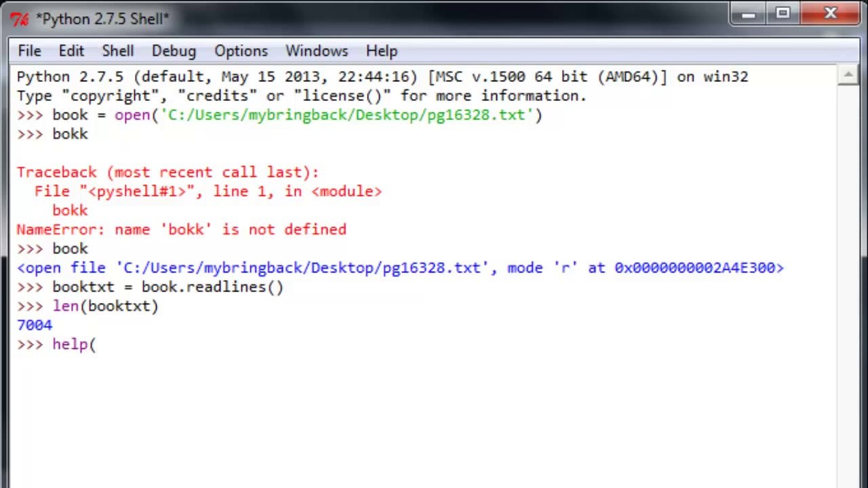Click the mistyped 'bokk' command line
Screen dimensions: 868x488
click(x=52, y=134)
